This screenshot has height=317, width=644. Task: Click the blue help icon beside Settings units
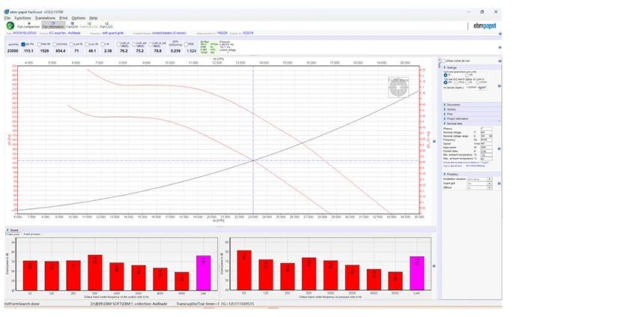point(499,86)
